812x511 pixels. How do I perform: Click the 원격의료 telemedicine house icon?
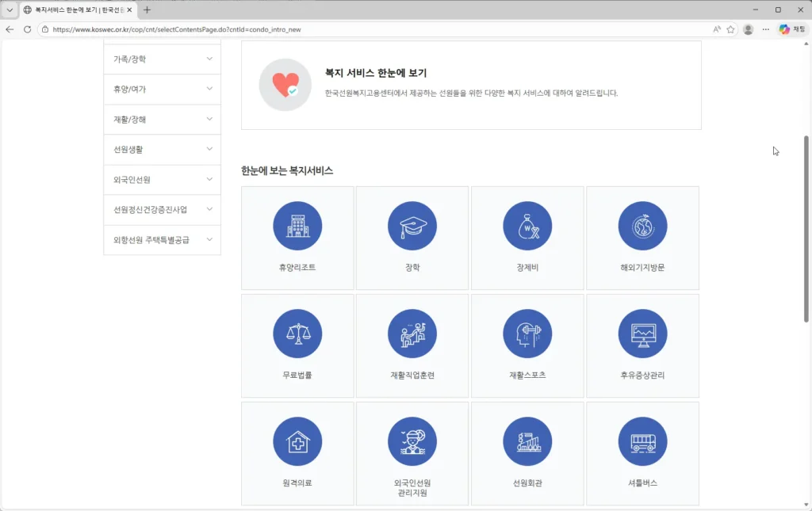pyautogui.click(x=297, y=441)
